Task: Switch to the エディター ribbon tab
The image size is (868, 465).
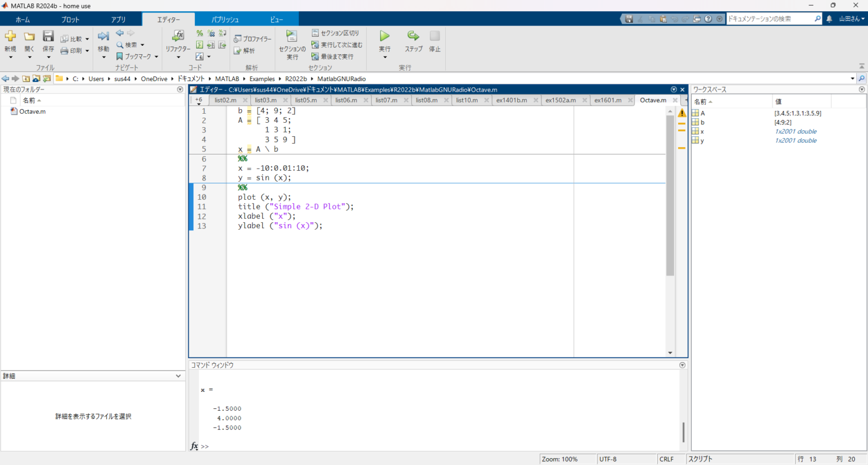Action: click(x=168, y=19)
